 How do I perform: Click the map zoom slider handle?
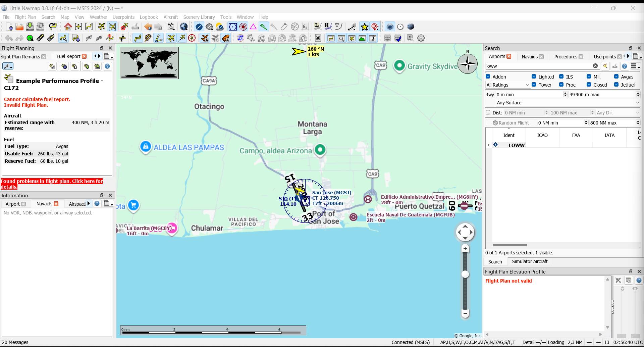[465, 275]
